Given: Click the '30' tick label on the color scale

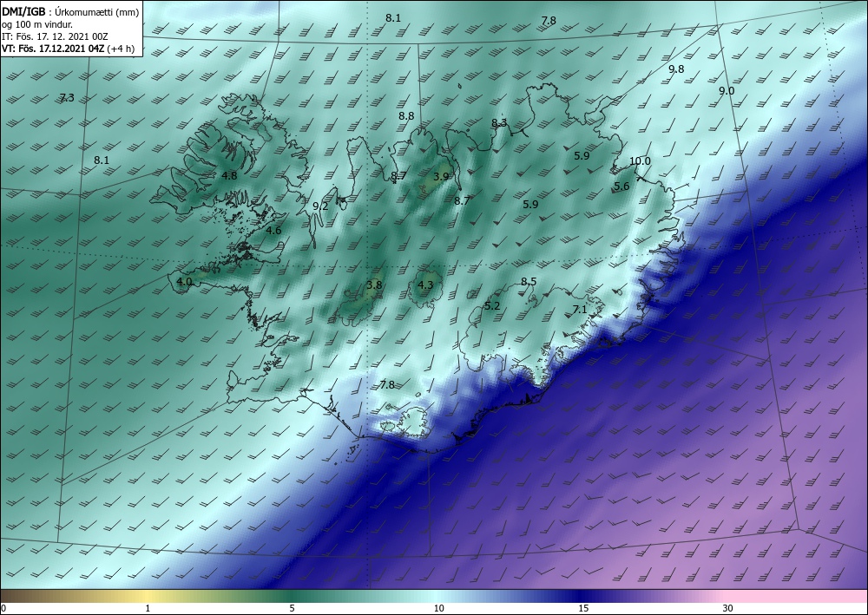Looking at the screenshot, I should [728, 608].
